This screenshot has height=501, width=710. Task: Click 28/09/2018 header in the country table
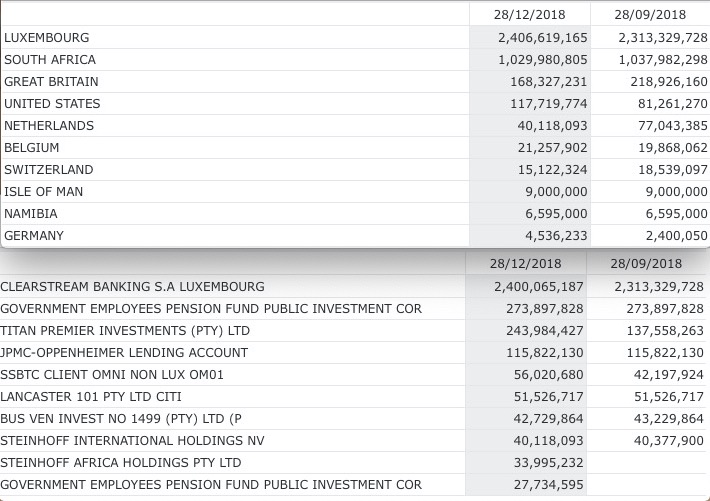pyautogui.click(x=650, y=14)
